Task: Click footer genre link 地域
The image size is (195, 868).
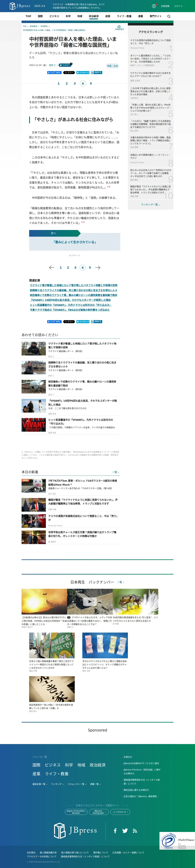Action: (x=81, y=765)
